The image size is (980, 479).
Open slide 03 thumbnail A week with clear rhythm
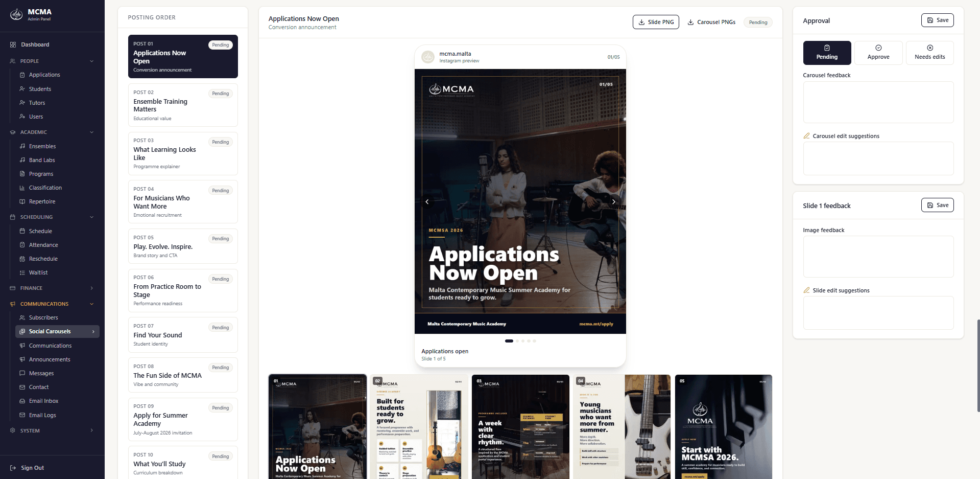point(520,427)
